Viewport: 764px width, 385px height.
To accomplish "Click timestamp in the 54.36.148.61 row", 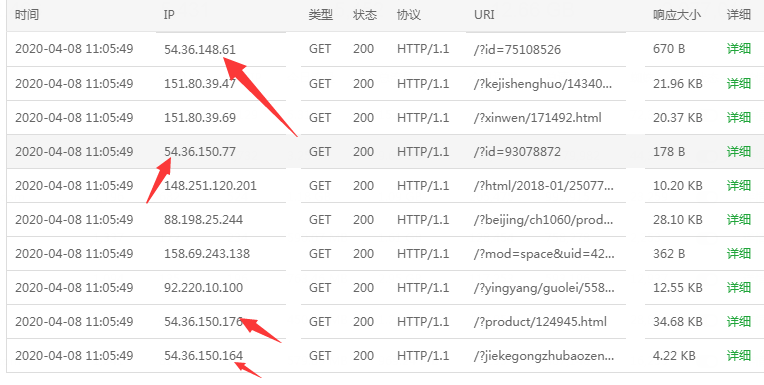I will [74, 49].
